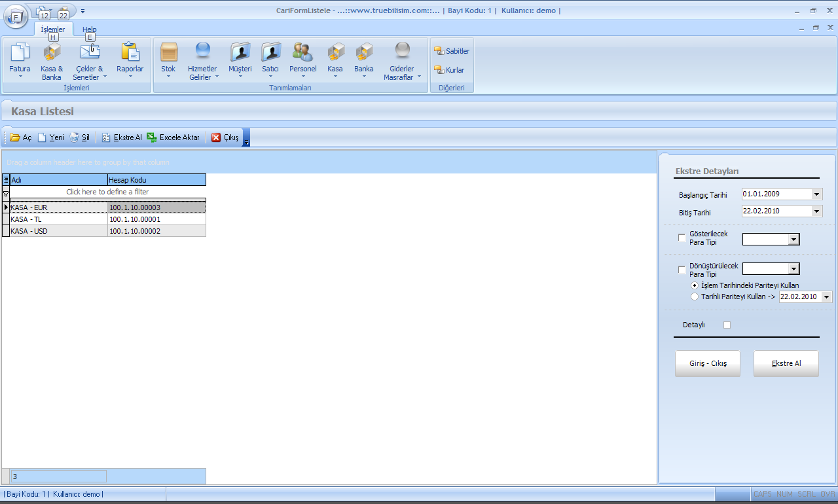Screen dimensions: 838x504
Task: Export list with Excele Aktar
Action: 173,137
